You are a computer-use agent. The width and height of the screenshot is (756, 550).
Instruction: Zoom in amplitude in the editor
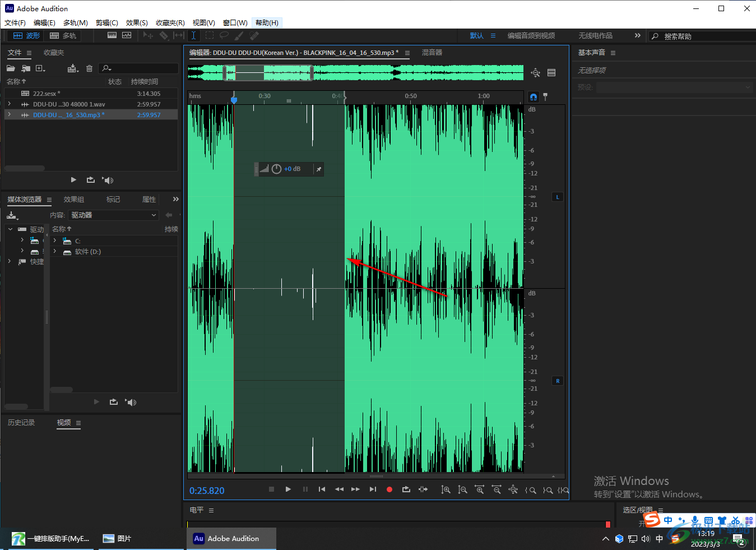446,489
